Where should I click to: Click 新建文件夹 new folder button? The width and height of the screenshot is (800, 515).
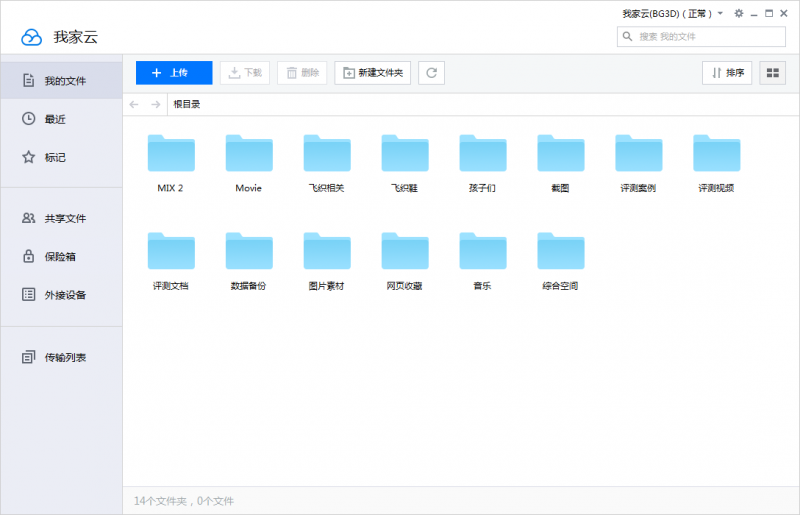tap(373, 73)
